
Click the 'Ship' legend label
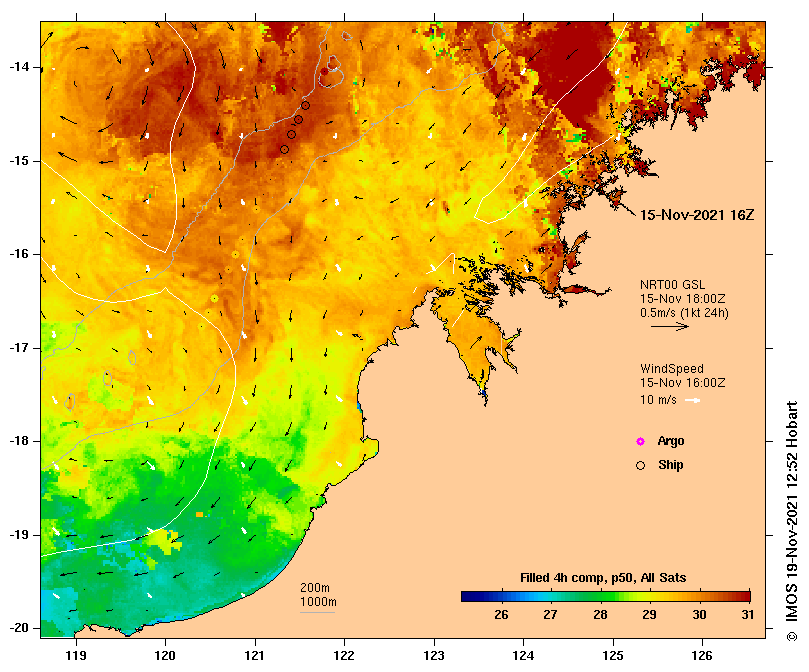[x=671, y=465]
